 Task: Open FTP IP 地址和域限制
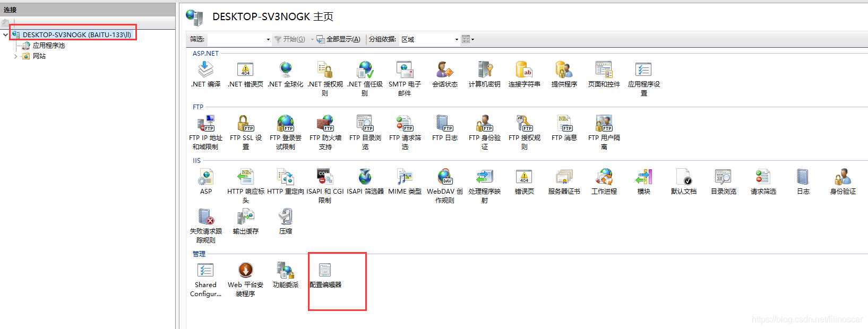pos(205,132)
